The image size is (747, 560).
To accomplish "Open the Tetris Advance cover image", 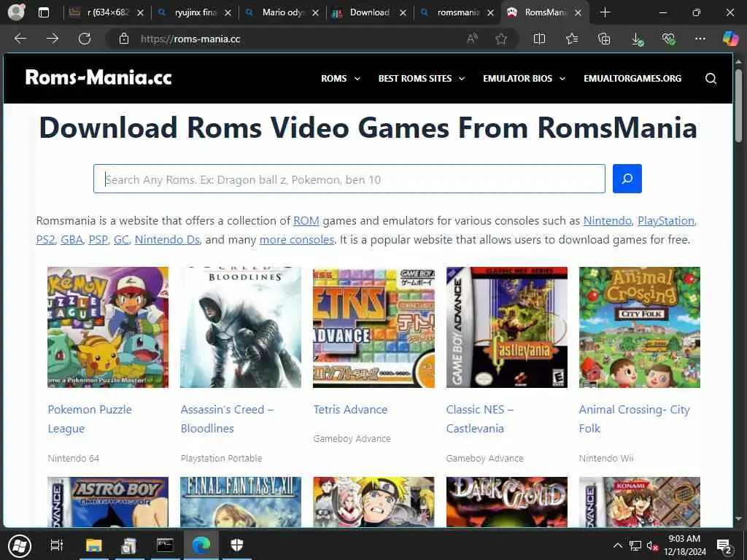I will point(373,327).
